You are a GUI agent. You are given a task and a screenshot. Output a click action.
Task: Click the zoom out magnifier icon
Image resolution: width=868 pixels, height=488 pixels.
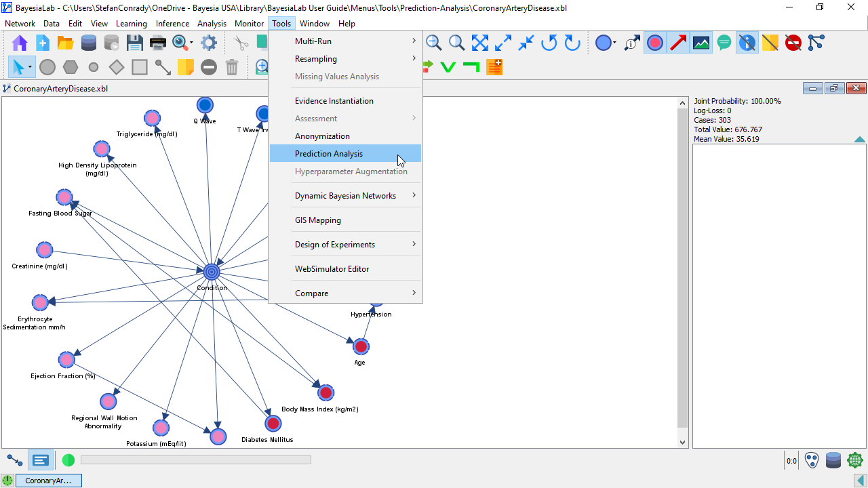click(434, 43)
